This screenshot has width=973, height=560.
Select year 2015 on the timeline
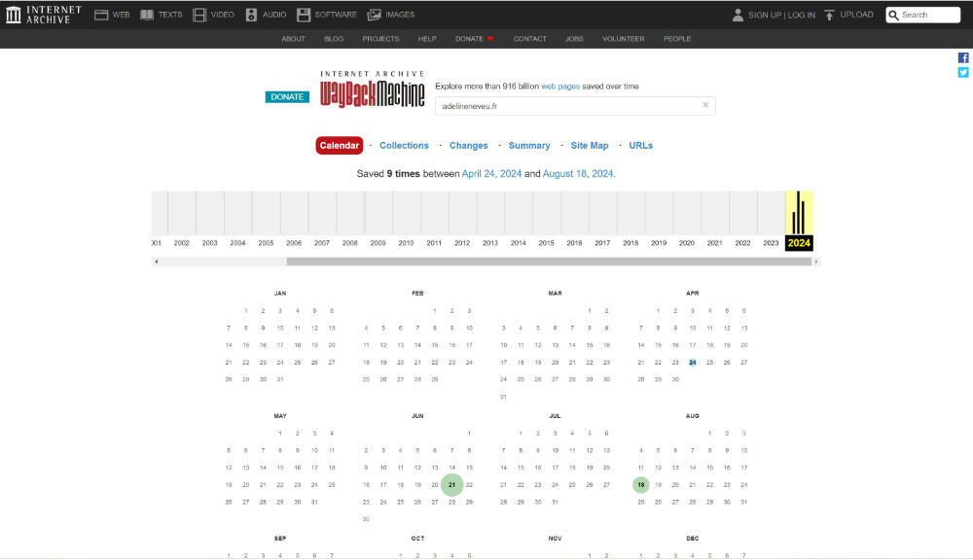[x=546, y=243]
